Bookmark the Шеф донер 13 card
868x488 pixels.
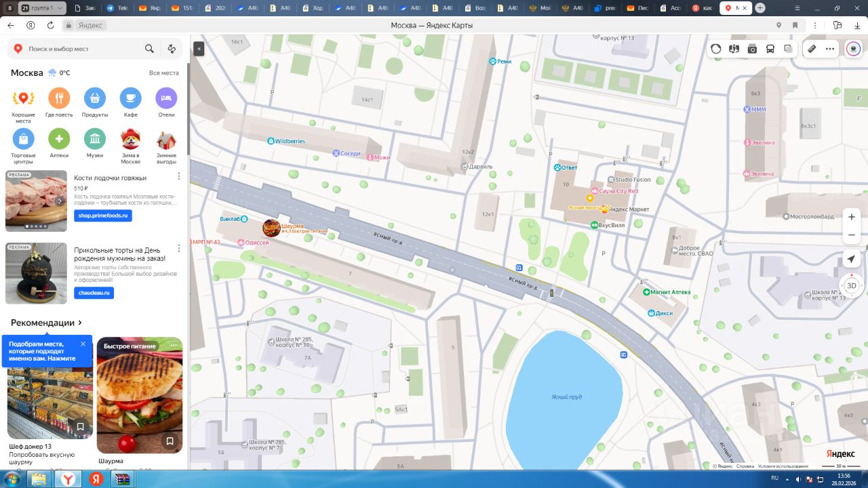(80, 427)
